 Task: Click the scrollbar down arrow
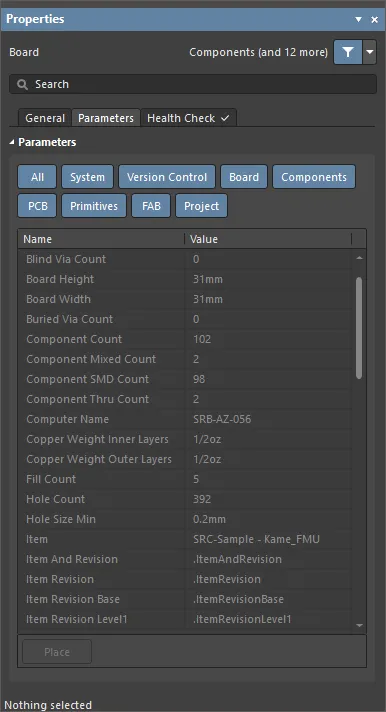[359, 625]
